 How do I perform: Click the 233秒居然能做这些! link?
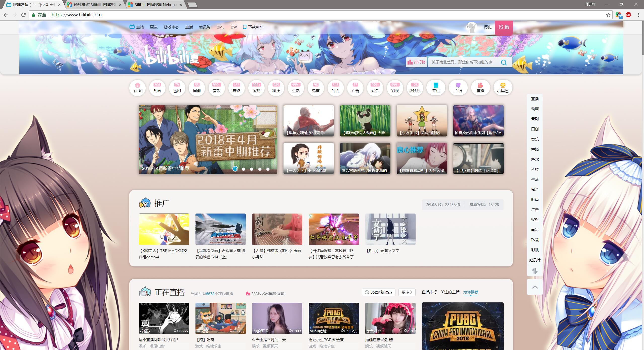[x=266, y=294]
